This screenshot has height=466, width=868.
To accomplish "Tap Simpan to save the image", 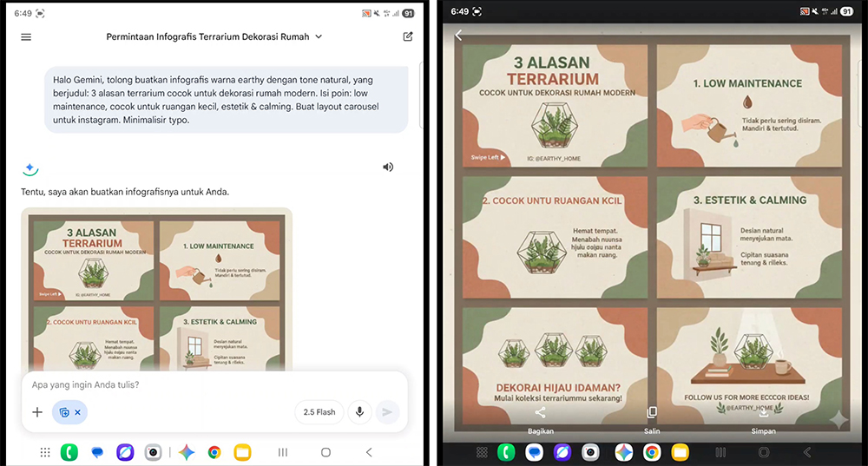I will 764,419.
